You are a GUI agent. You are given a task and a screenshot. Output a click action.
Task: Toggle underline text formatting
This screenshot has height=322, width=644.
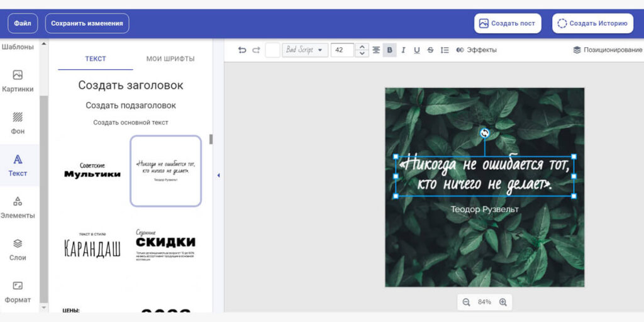tap(416, 50)
